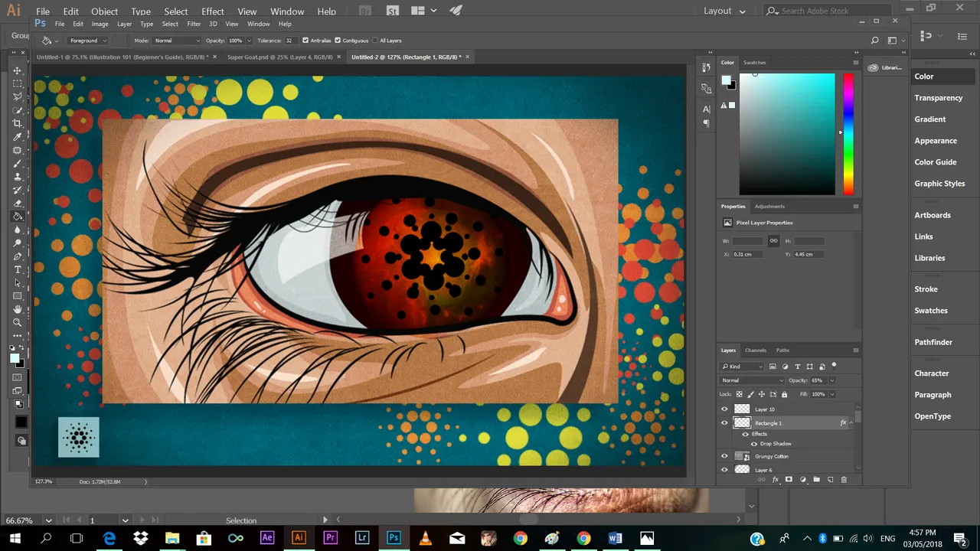Screen dimensions: 980x551
Task: Open Adobe Illustrator from the taskbar
Action: tap(299, 538)
